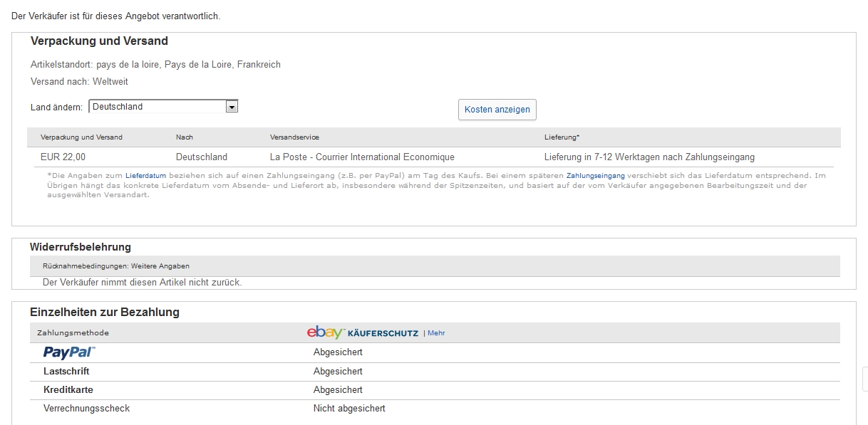Click the Kreditkarte payment method label
This screenshot has height=425, width=868.
click(x=68, y=390)
